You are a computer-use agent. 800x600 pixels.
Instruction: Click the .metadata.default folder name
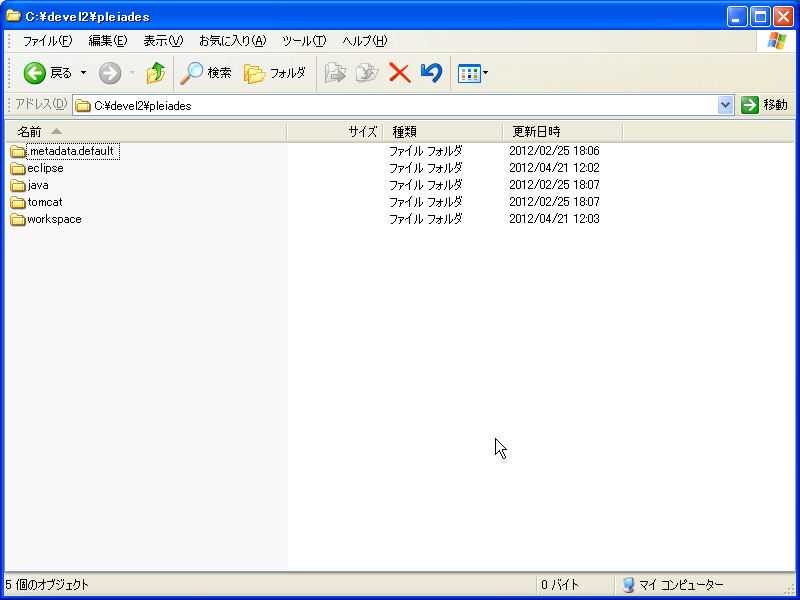pyautogui.click(x=71, y=151)
